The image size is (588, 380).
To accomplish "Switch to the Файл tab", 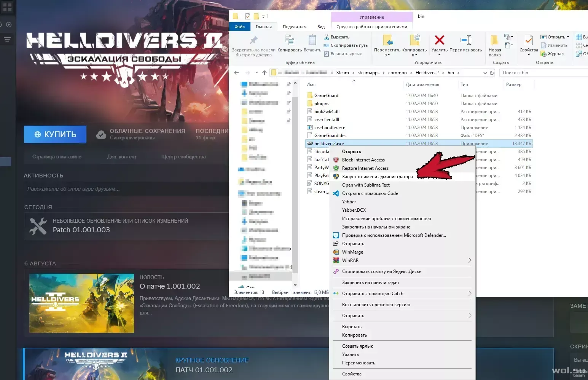I will 240,27.
